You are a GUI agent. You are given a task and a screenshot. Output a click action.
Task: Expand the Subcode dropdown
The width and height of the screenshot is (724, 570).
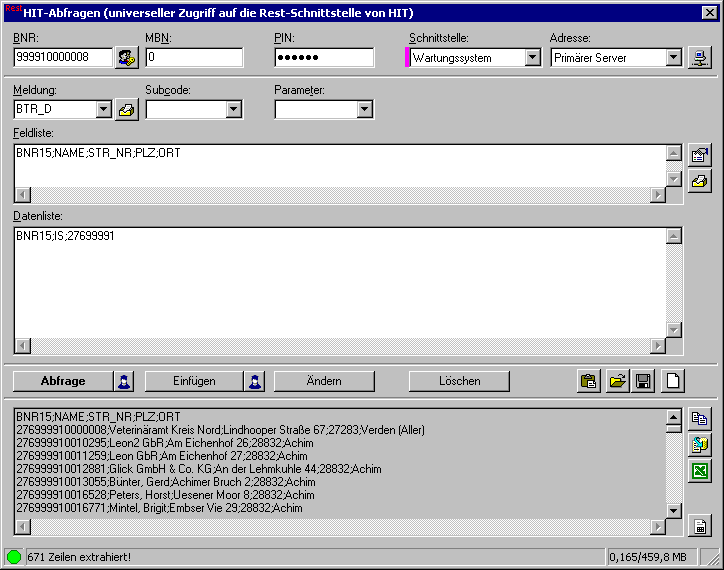(234, 109)
